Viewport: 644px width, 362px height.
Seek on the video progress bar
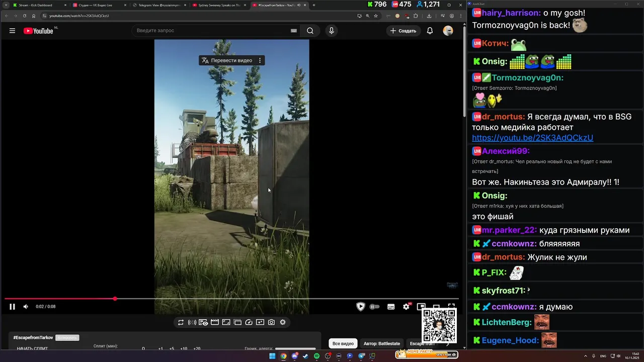[x=231, y=299]
